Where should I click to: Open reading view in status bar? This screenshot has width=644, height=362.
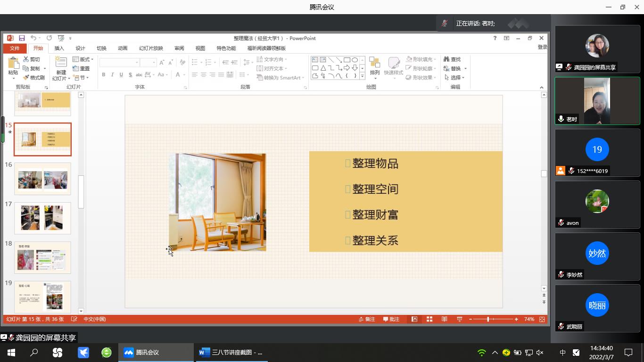click(x=444, y=319)
